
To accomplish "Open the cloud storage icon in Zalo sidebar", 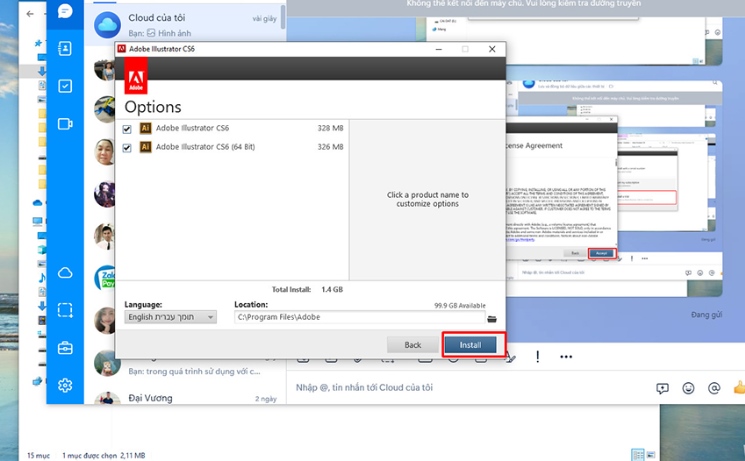I will [65, 273].
